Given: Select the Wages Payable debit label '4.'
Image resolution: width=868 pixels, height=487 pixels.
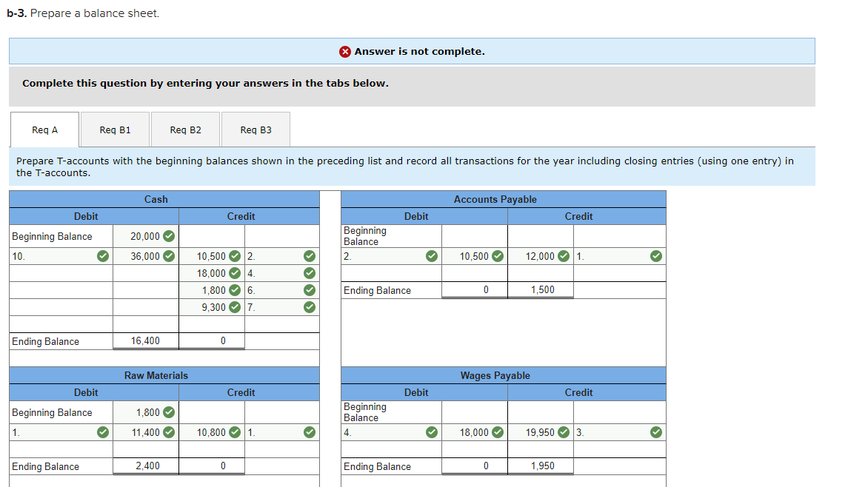Looking at the screenshot, I should tap(391, 432).
